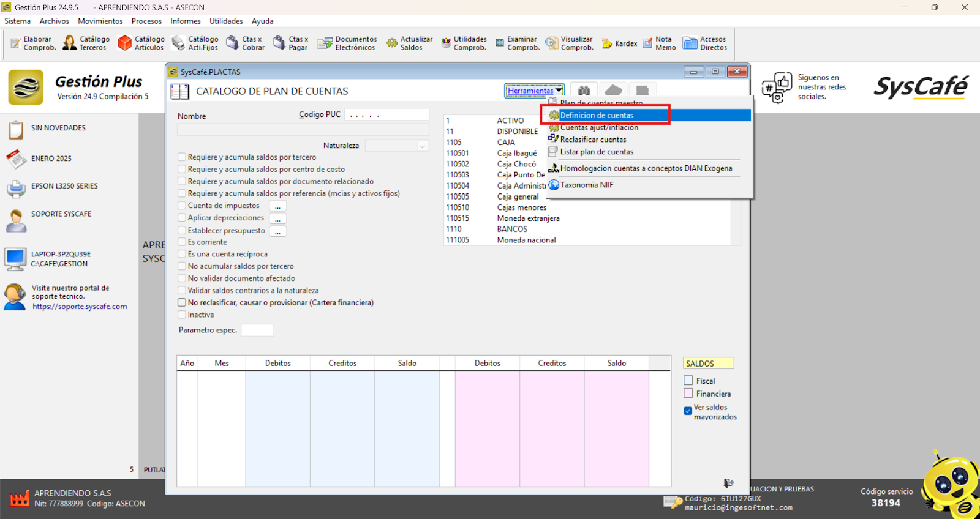This screenshot has height=519, width=980.
Task: Click the binoculars search icon
Action: [x=584, y=91]
